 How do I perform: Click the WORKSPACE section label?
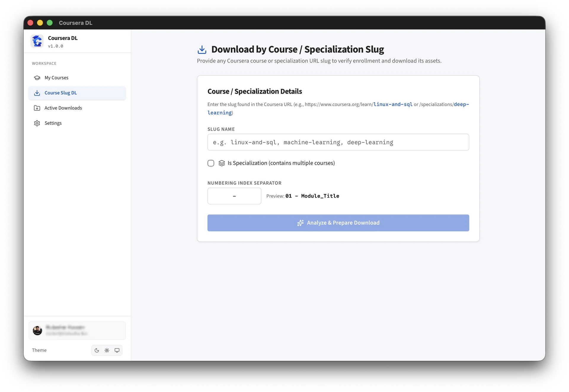point(44,63)
